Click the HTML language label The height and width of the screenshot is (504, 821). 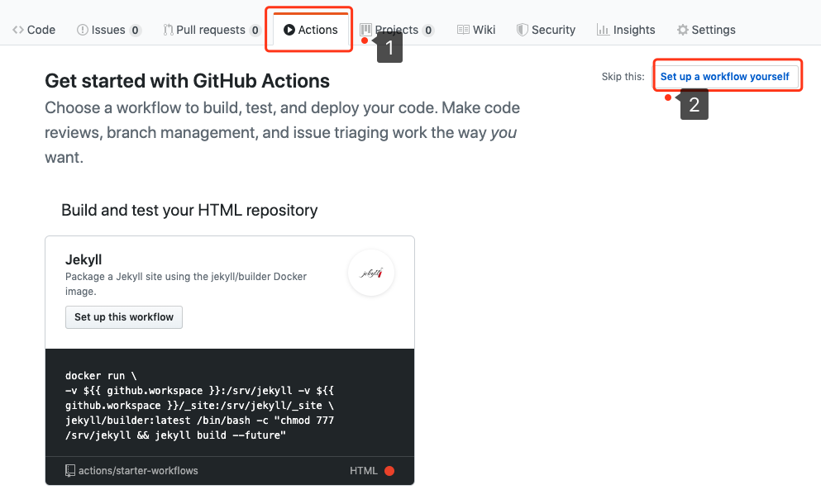(364, 470)
